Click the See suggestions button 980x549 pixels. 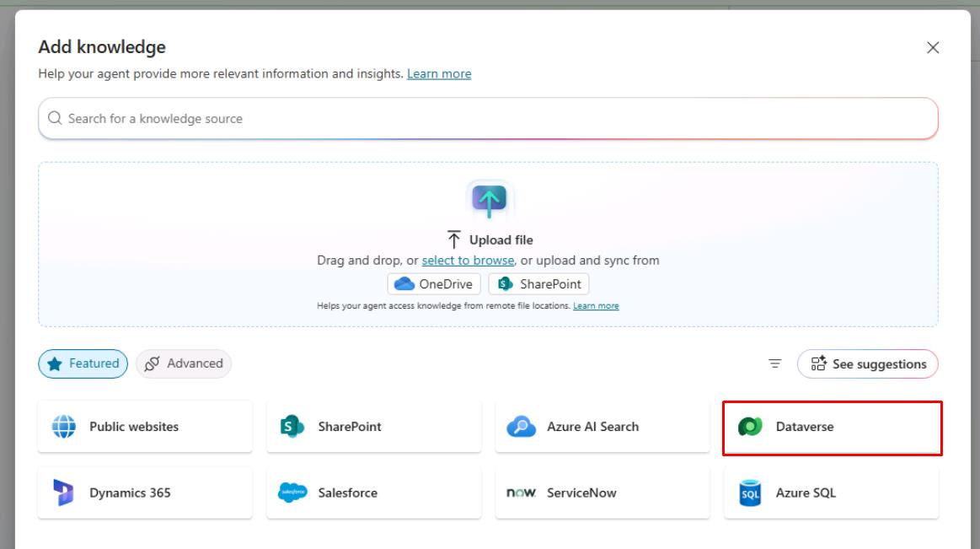tap(867, 364)
